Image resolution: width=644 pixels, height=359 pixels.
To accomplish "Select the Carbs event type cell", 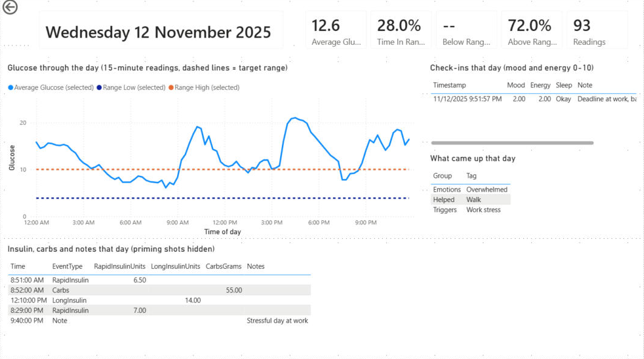I will [61, 290].
